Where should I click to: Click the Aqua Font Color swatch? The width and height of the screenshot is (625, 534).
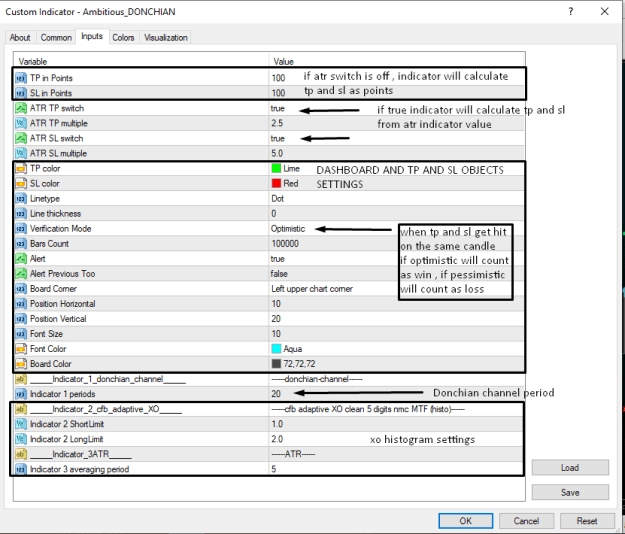(276, 349)
